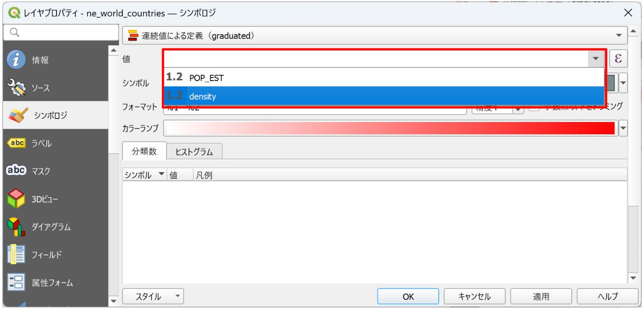
Task: Open the 属性フォーム form icon
Action: (16, 282)
